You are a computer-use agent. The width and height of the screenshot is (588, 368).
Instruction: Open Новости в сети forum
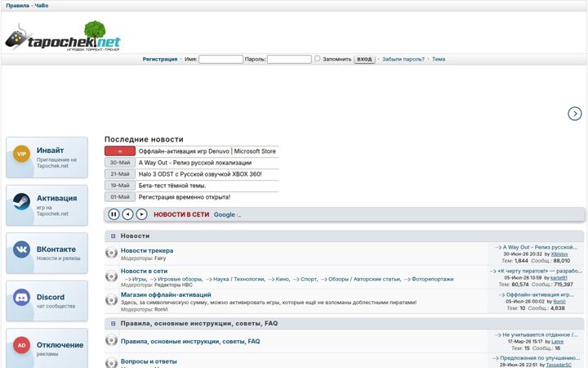[144, 271]
